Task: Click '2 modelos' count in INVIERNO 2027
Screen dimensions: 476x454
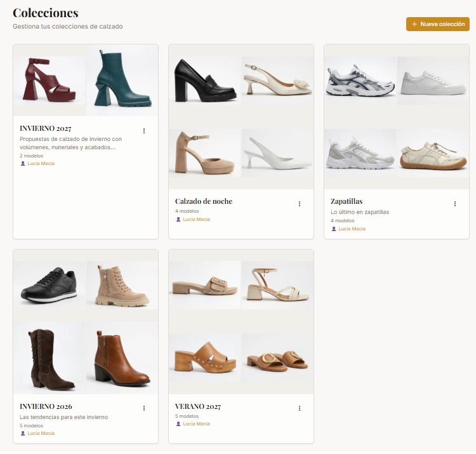Action: coord(31,156)
